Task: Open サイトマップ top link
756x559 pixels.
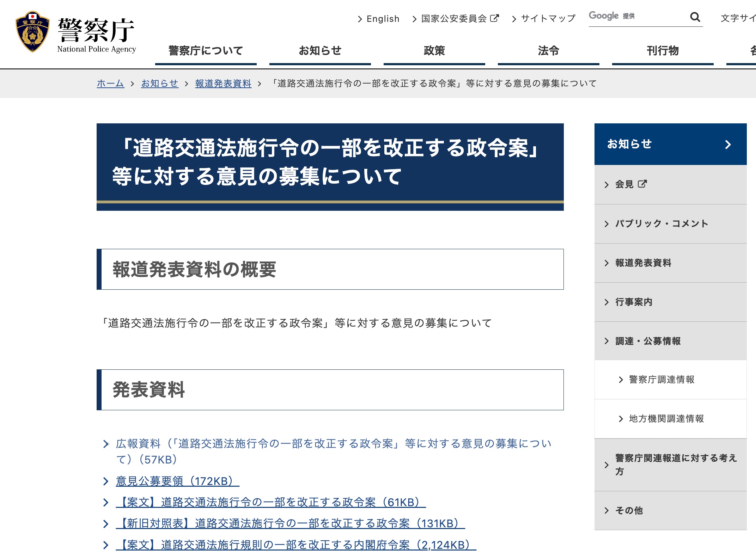Action: tap(548, 19)
